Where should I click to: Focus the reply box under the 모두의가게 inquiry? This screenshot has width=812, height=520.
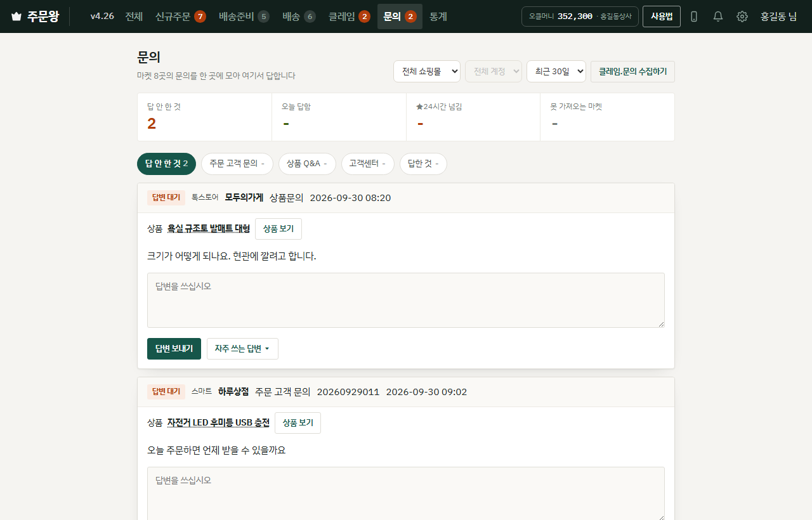(x=406, y=301)
